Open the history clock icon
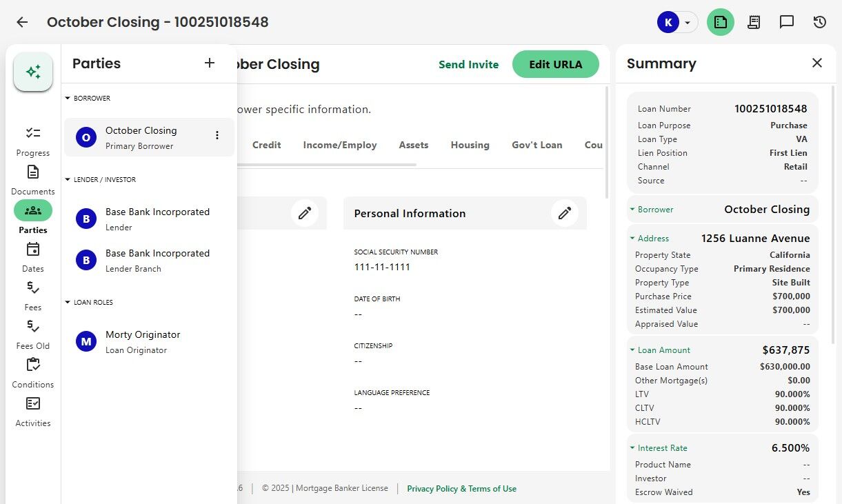The width and height of the screenshot is (842, 504). coord(820,22)
